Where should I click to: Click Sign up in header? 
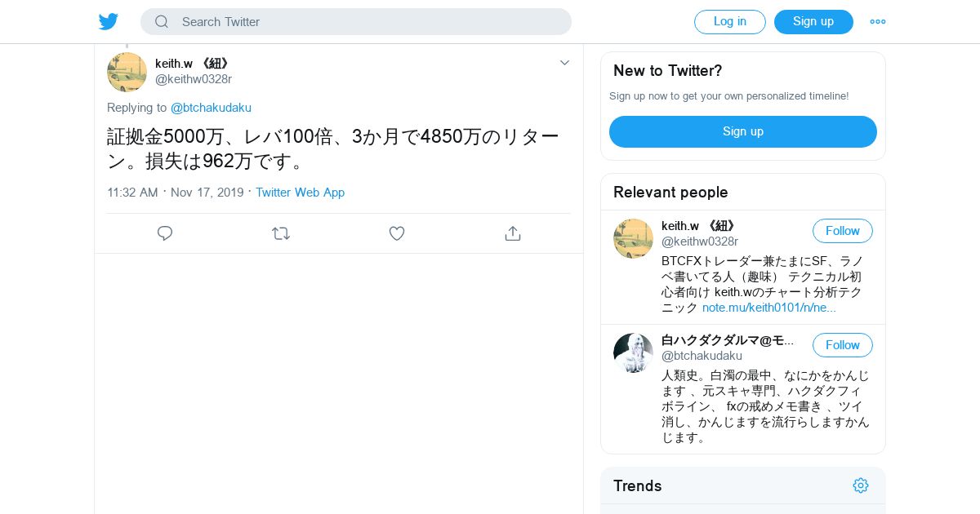pos(813,22)
